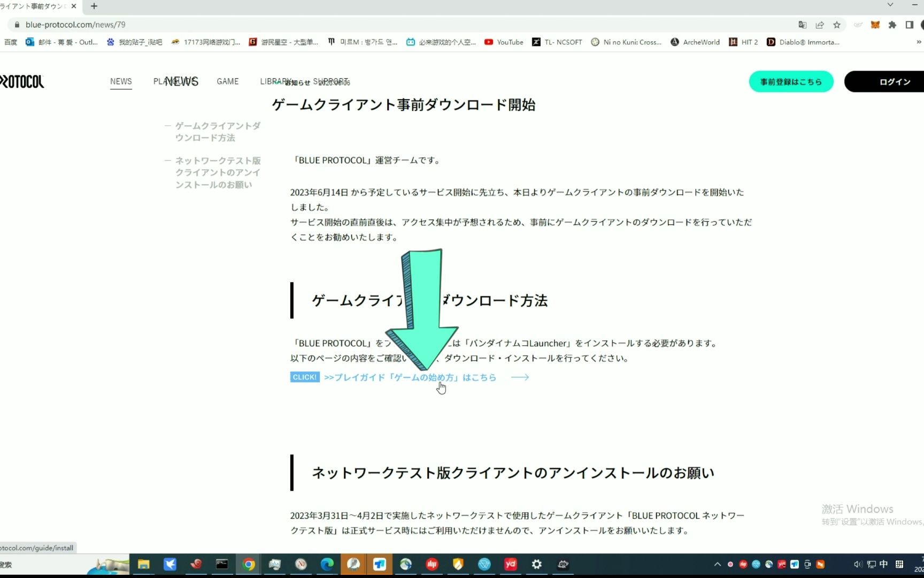Open the terminal app on the taskbar

point(222,564)
